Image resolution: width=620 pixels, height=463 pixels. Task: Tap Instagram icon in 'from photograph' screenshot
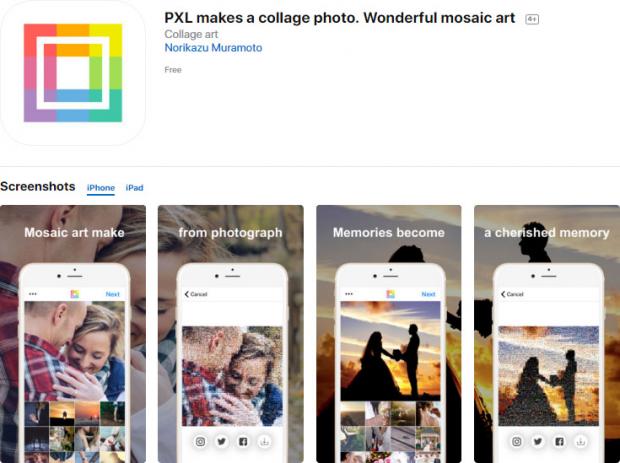tap(200, 441)
